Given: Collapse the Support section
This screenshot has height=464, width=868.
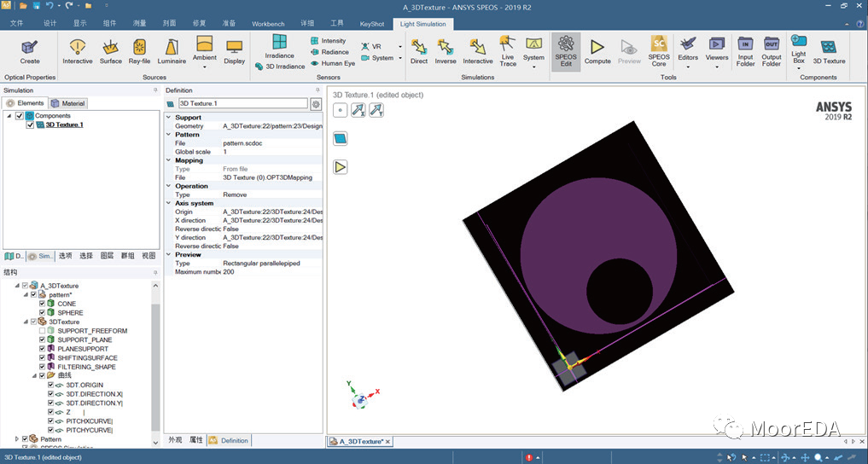Looking at the screenshot, I should tap(169, 117).
